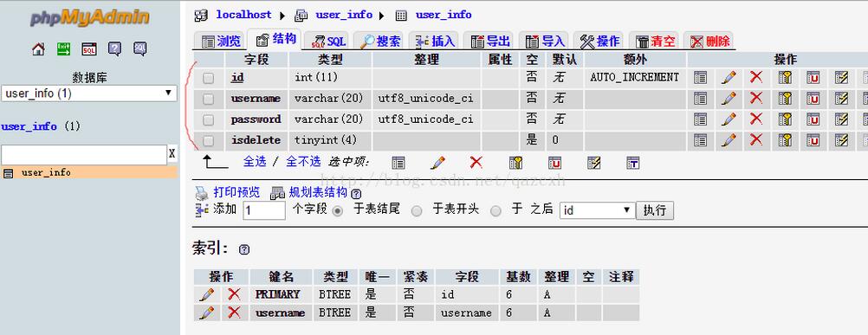Set primary key on isdelete row
868x335 pixels.
click(x=785, y=140)
